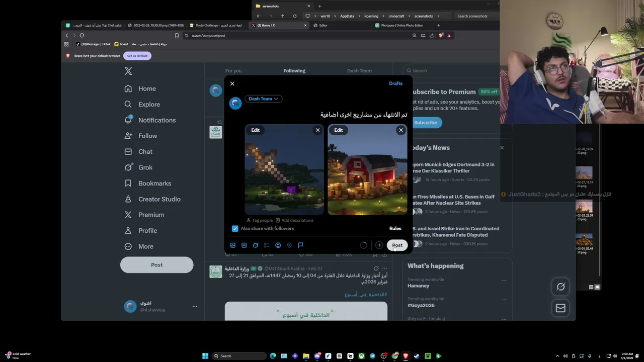The width and height of the screenshot is (644, 362).
Task: Open Profile in the X sidebar
Action: pos(141,230)
